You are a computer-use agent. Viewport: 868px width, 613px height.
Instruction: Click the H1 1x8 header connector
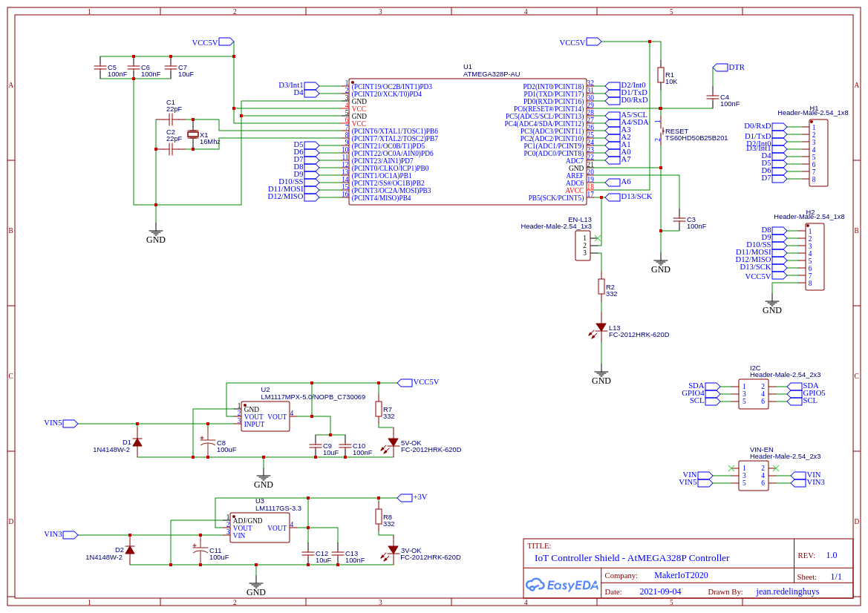(818, 153)
